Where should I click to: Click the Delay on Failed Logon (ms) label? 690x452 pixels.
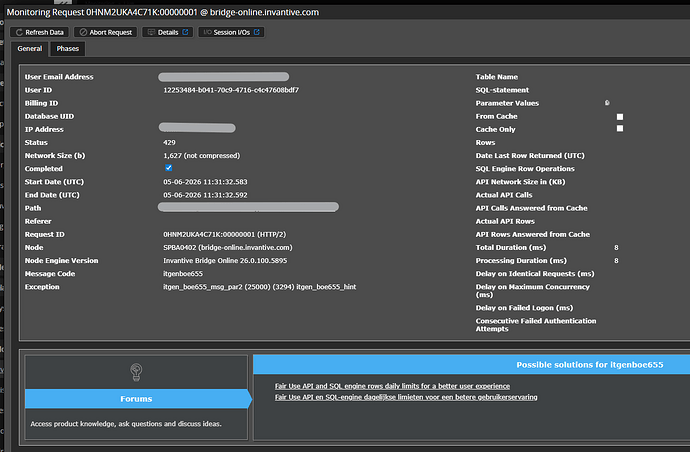(x=524, y=308)
